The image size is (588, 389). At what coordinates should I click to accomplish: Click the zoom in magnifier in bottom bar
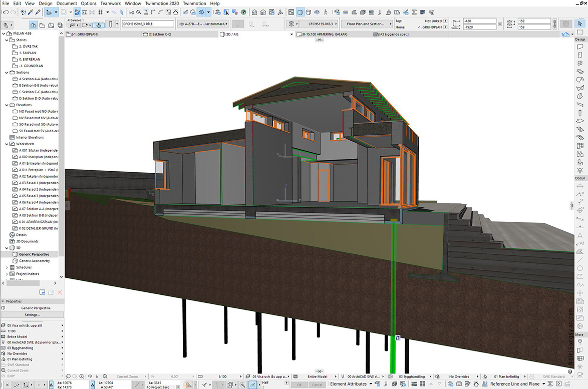pos(82,376)
